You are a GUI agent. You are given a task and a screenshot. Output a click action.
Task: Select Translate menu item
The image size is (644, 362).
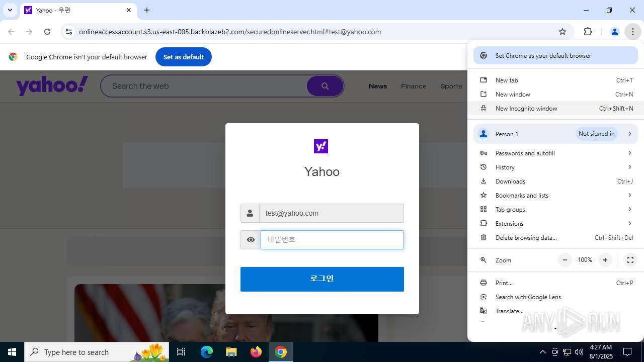(x=555, y=311)
